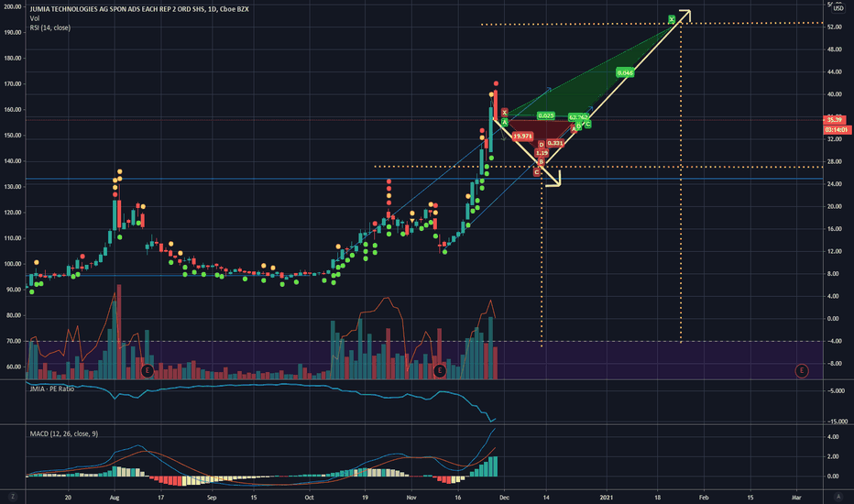Select the RSI (14, close) legend

tap(50, 27)
